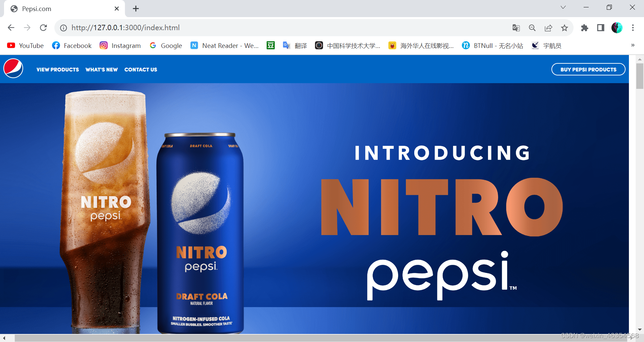
Task: Click the Nitro Pepsi glass image
Action: 105,212
